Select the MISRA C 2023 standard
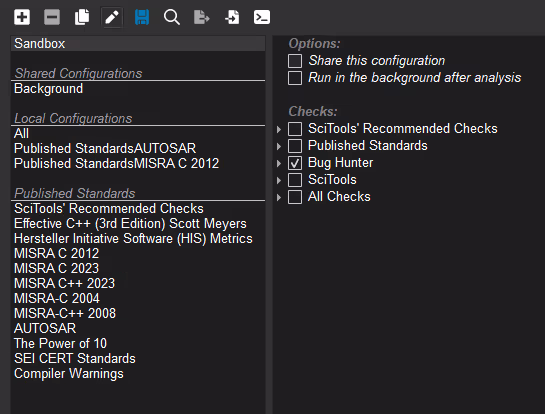The width and height of the screenshot is (545, 414). pos(138,268)
